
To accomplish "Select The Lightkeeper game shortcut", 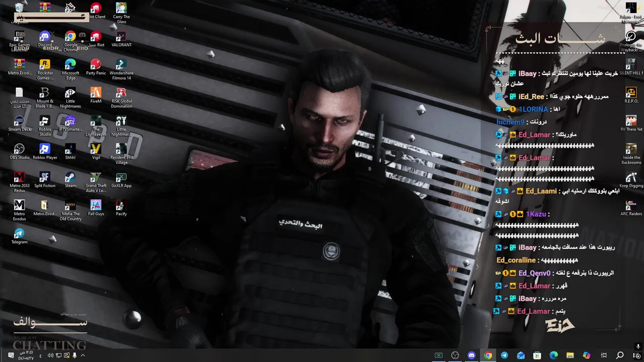I will point(96,126).
